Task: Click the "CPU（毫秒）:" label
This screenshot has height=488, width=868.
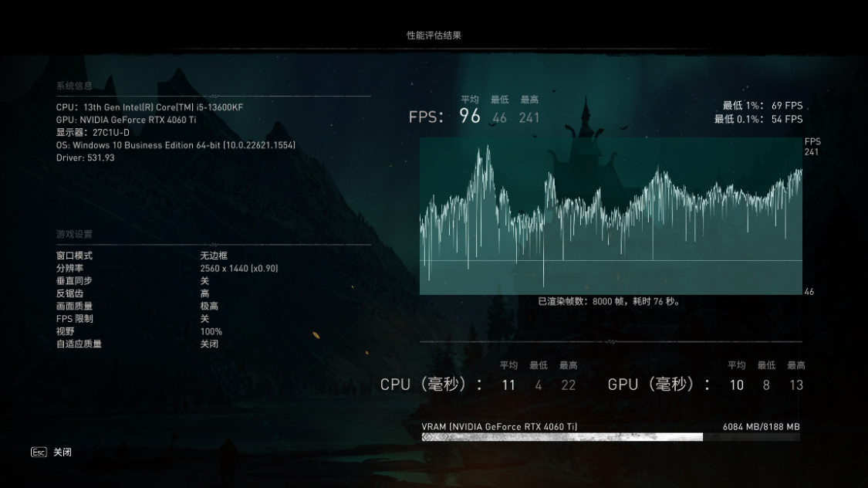Action: tap(431, 385)
